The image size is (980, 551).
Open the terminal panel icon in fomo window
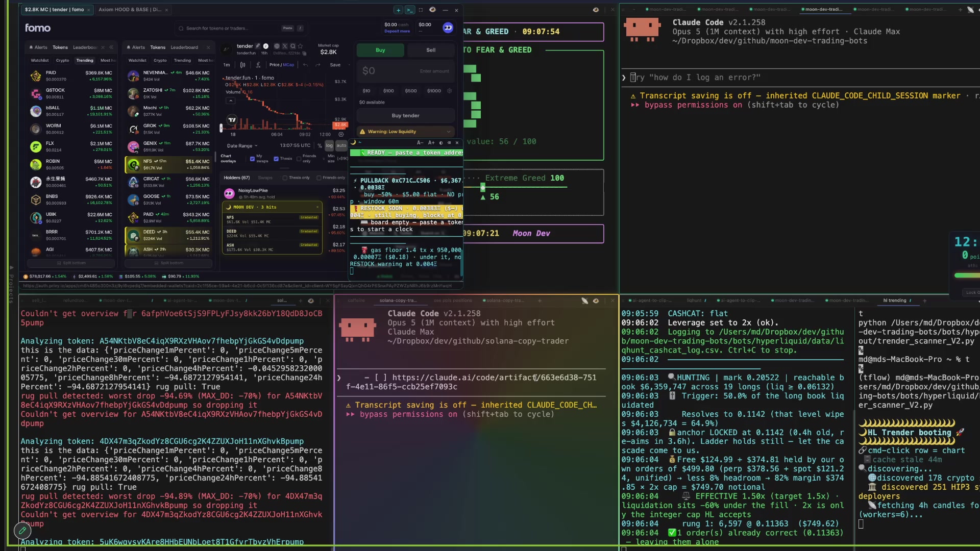point(410,10)
